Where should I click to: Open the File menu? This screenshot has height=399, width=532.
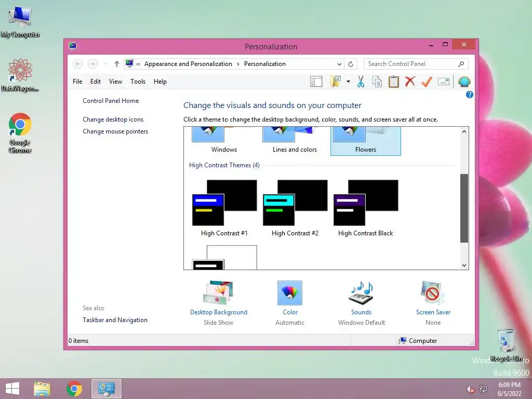[x=77, y=82]
